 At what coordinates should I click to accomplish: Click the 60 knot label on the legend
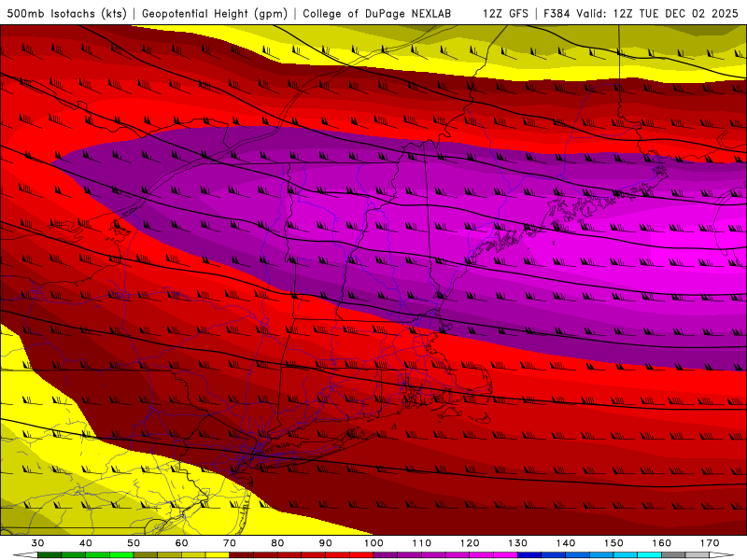tap(181, 543)
